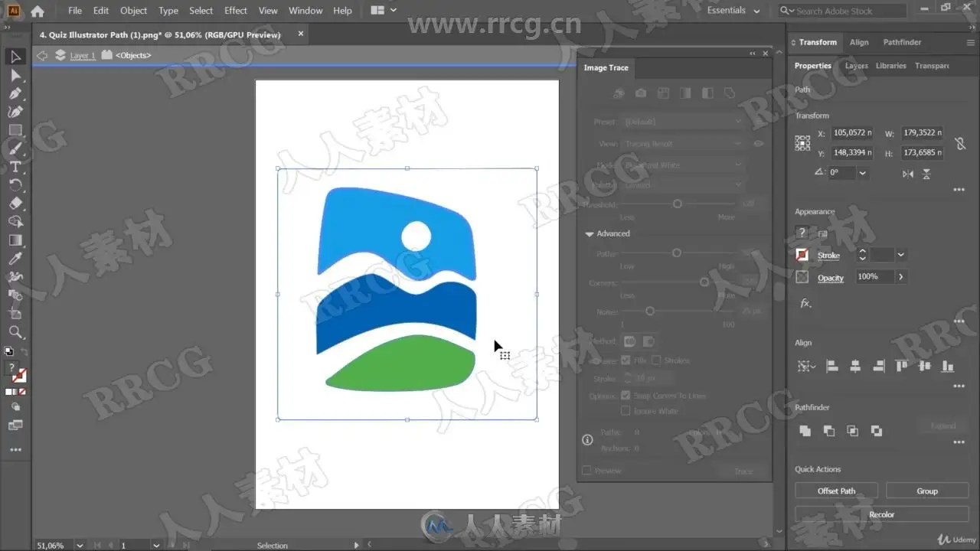Open the stroke weight dropdown
The width and height of the screenshot is (980, 551).
900,255
